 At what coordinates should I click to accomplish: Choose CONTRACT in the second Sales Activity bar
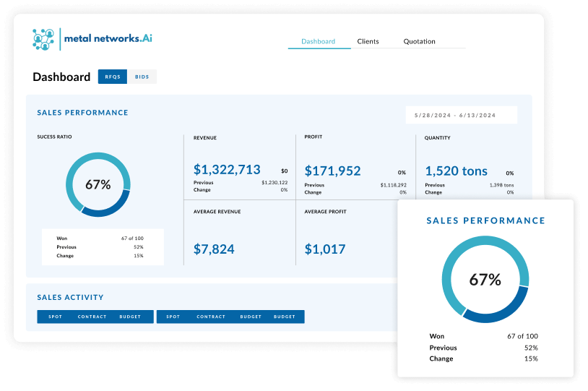211,317
